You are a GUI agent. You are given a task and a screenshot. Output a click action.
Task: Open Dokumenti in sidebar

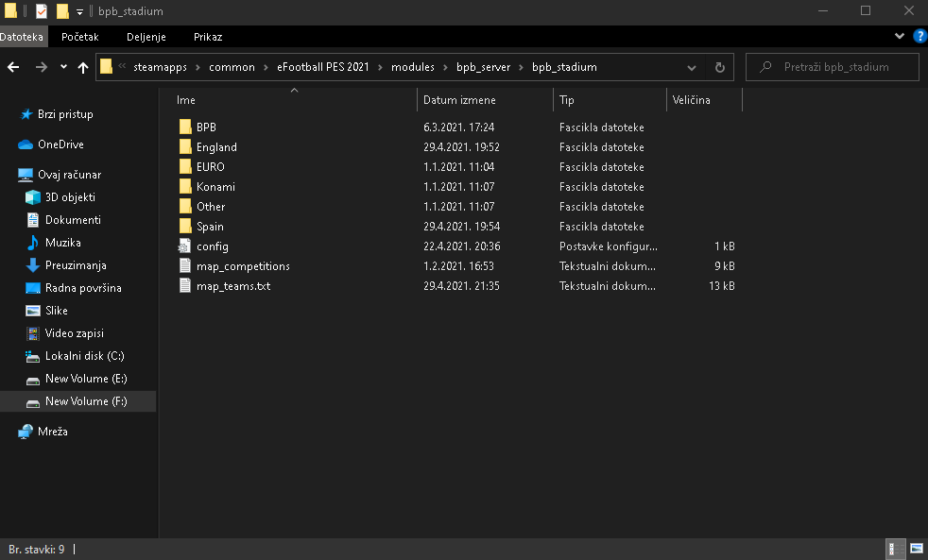(73, 219)
